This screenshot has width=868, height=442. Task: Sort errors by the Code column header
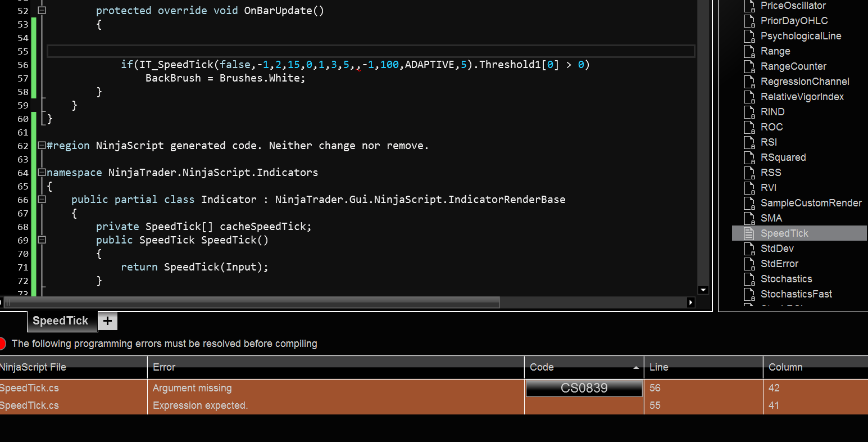pyautogui.click(x=583, y=367)
